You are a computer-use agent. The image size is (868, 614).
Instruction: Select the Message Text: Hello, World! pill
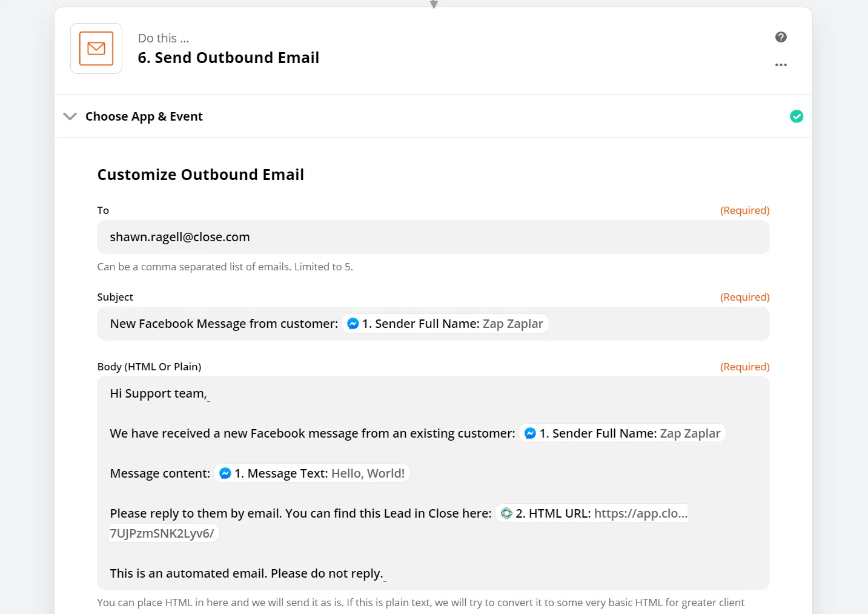312,473
